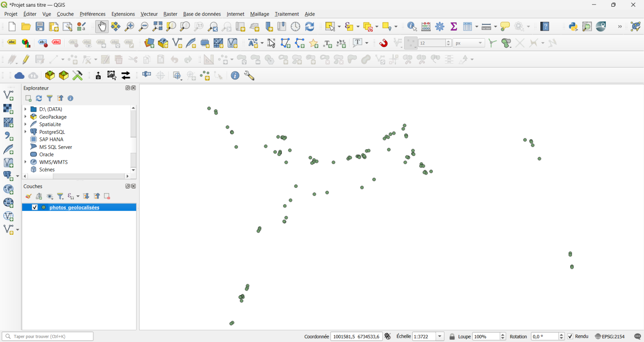Refresh the Explorateur panel
This screenshot has height=342, width=644.
tap(39, 98)
